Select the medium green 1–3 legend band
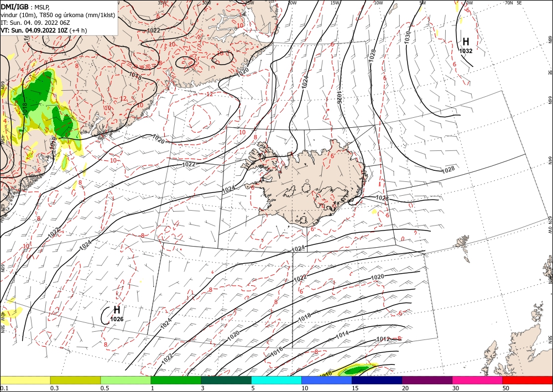Screen dimensions: 553x392 176,380
